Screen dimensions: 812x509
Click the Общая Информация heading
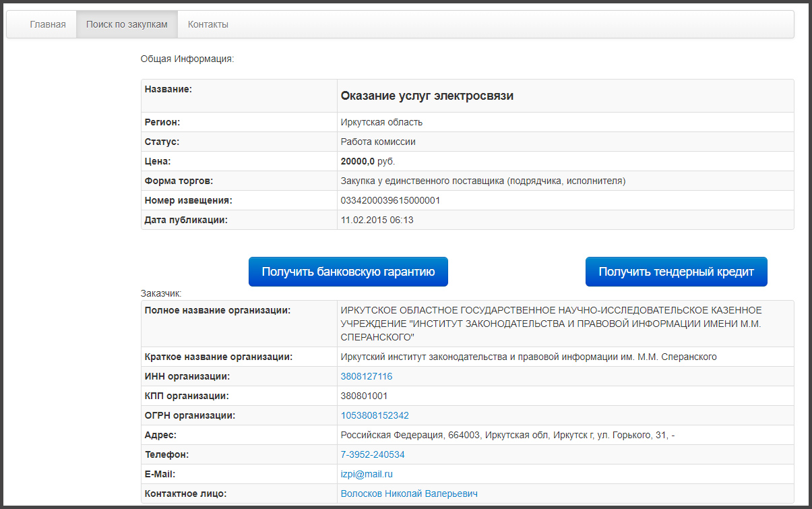point(187,59)
